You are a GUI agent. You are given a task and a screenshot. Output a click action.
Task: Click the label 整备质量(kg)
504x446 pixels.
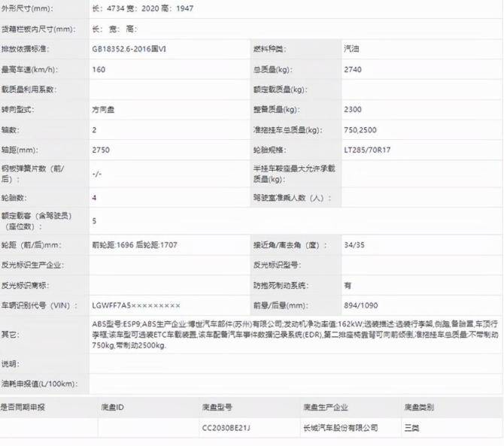(x=276, y=110)
